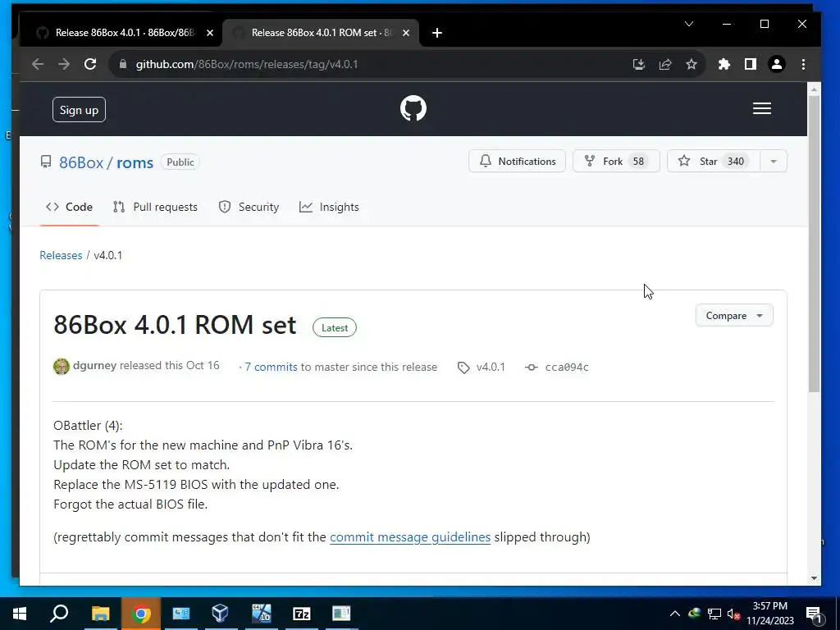The height and width of the screenshot is (630, 840).
Task: Open the Releases breadcrumb link
Action: pos(61,256)
